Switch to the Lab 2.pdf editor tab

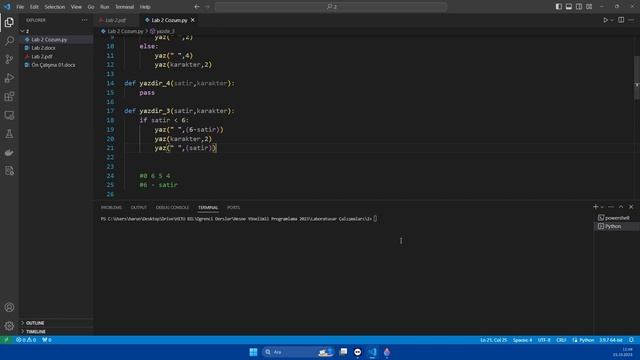(116, 20)
